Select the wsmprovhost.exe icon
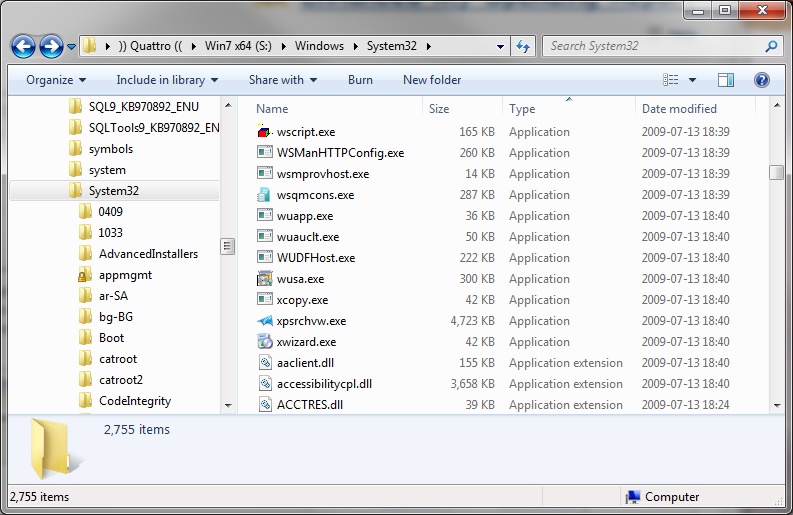This screenshot has width=793, height=515. pyautogui.click(x=265, y=174)
